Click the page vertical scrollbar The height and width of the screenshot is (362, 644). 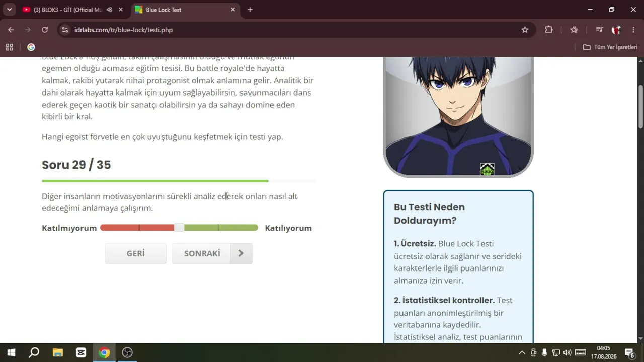point(640,107)
